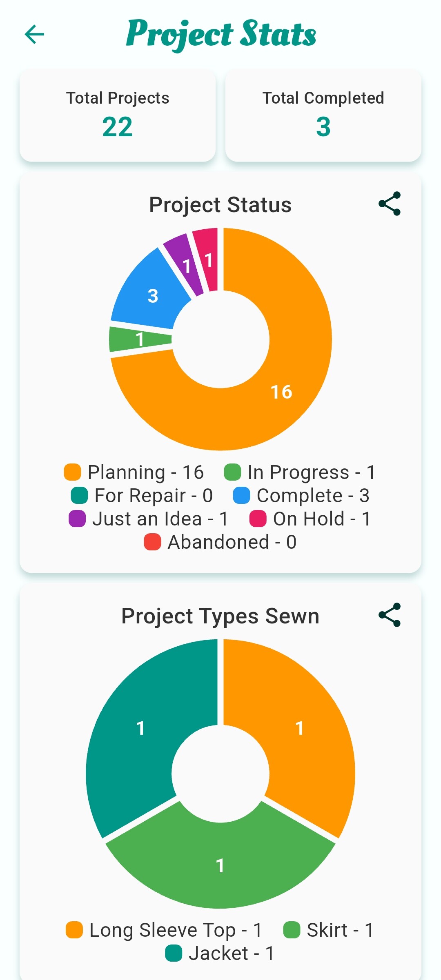441x980 pixels.
Task: Click the pink On Hold legend swatch
Action: [x=258, y=519]
